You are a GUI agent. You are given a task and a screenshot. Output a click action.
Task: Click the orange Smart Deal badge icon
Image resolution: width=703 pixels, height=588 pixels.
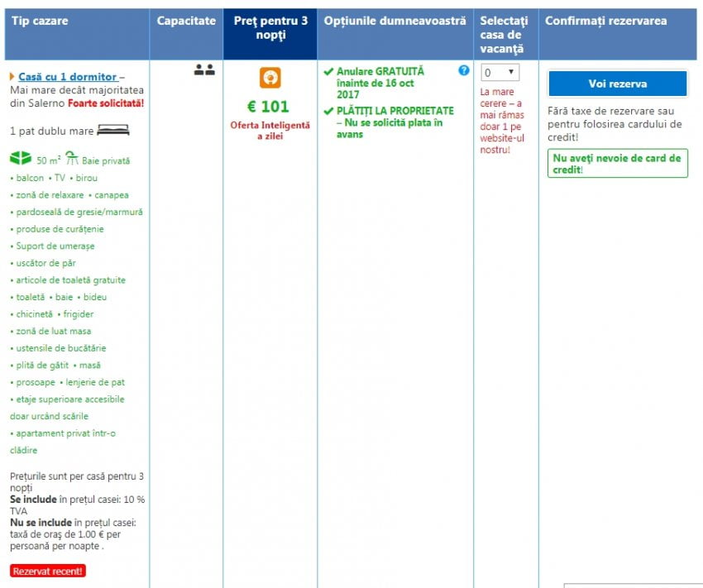[x=270, y=79]
